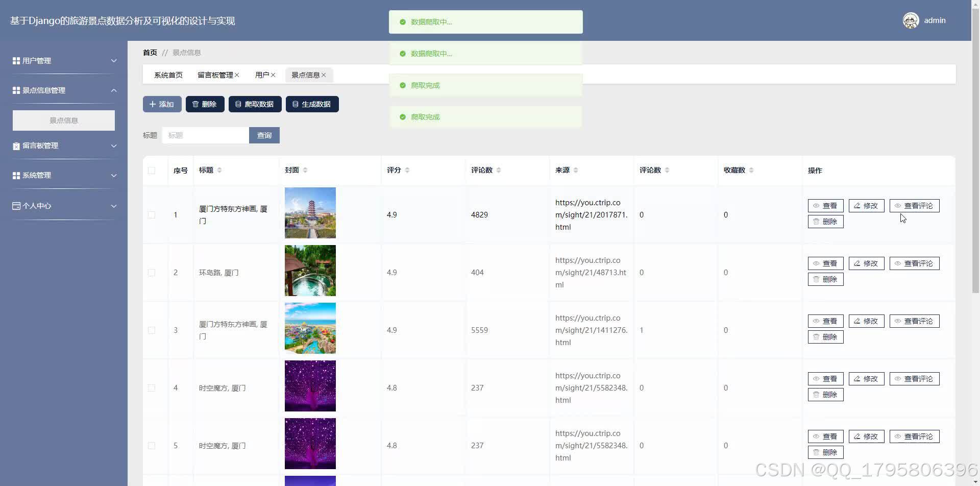Click 修改 button in row 4 时空魔方
Image resolution: width=980 pixels, height=486 pixels.
point(867,379)
